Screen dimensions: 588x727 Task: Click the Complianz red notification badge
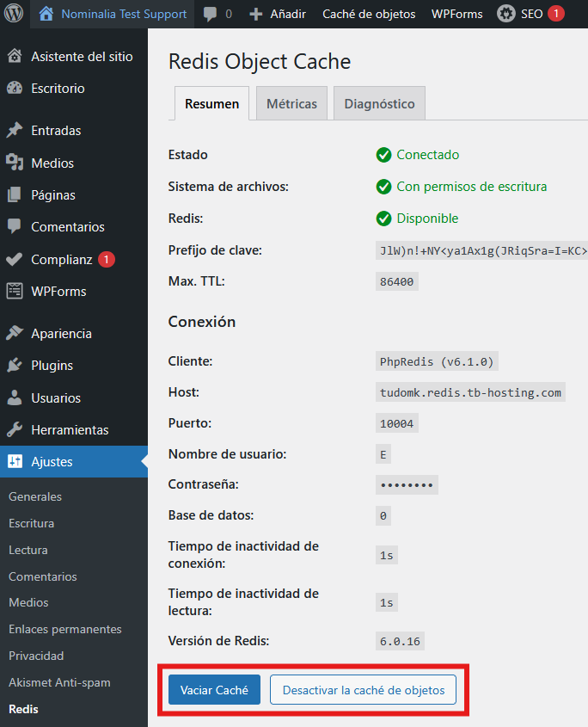click(x=106, y=259)
